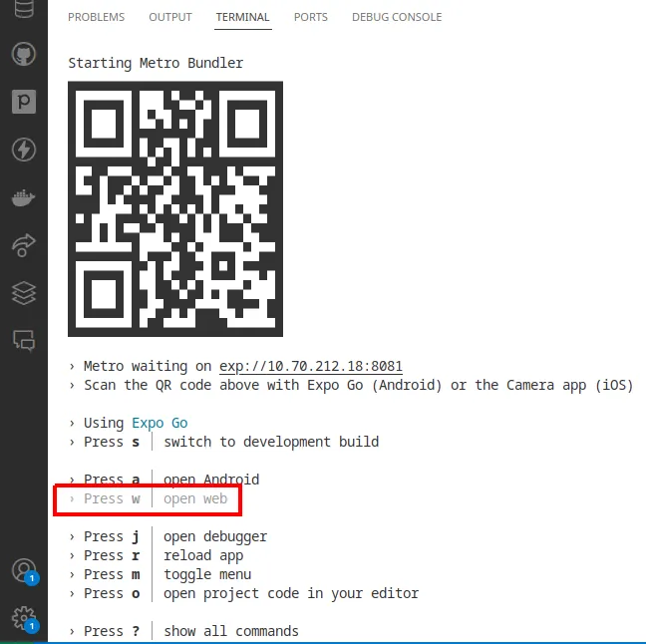This screenshot has width=646, height=644.
Task: Click the 'open web' terminal line
Action: [x=149, y=498]
